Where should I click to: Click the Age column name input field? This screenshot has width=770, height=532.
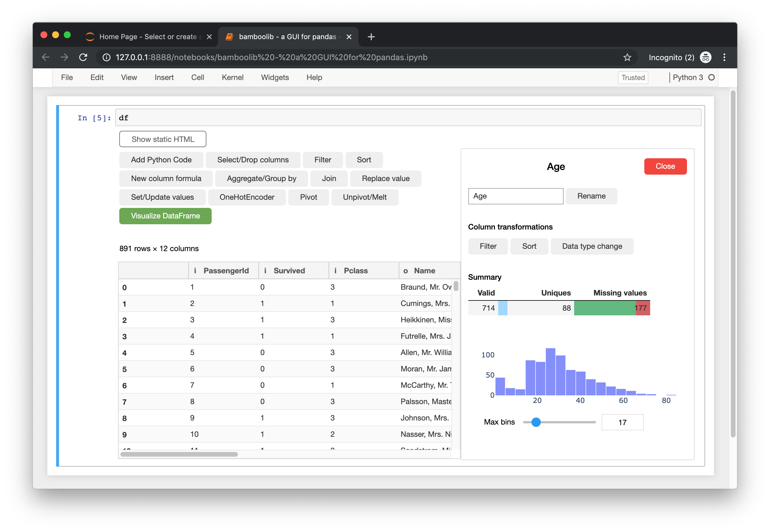[515, 196]
